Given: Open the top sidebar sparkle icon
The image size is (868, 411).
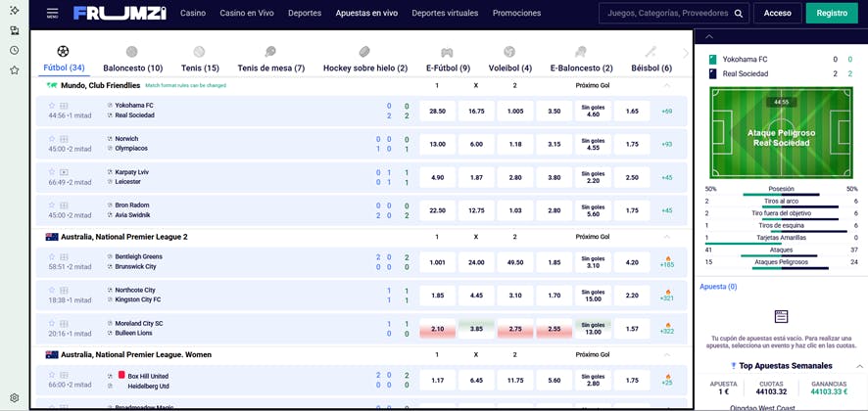Looking at the screenshot, I should [15, 10].
